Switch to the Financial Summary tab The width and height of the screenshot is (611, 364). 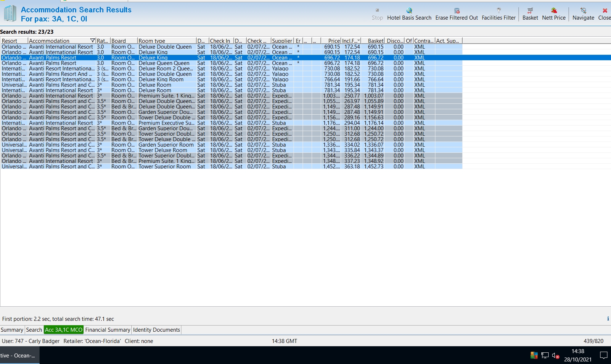coord(107,330)
